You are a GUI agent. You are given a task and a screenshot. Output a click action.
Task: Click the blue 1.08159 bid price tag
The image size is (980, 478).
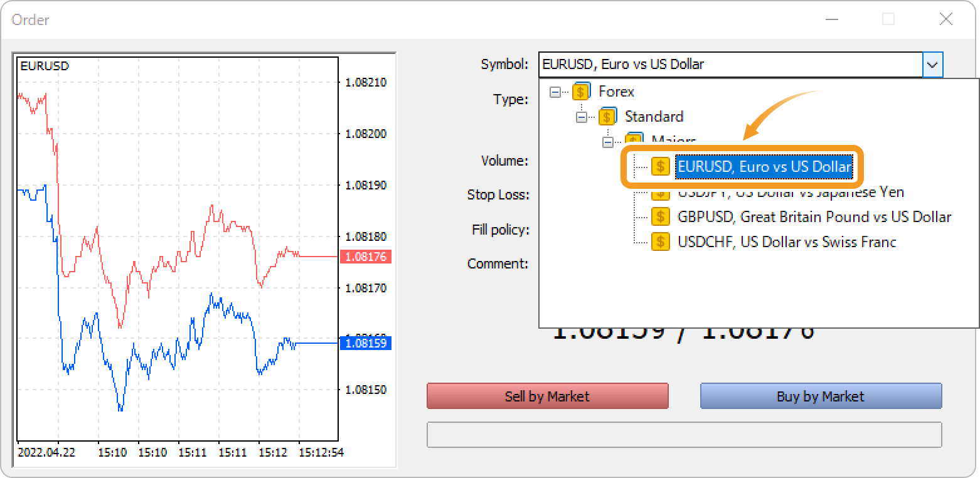point(366,343)
